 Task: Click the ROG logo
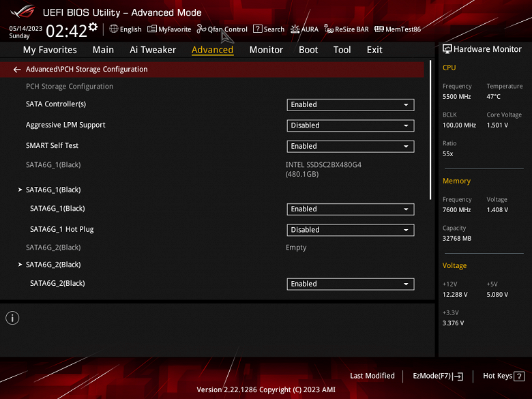point(23,12)
